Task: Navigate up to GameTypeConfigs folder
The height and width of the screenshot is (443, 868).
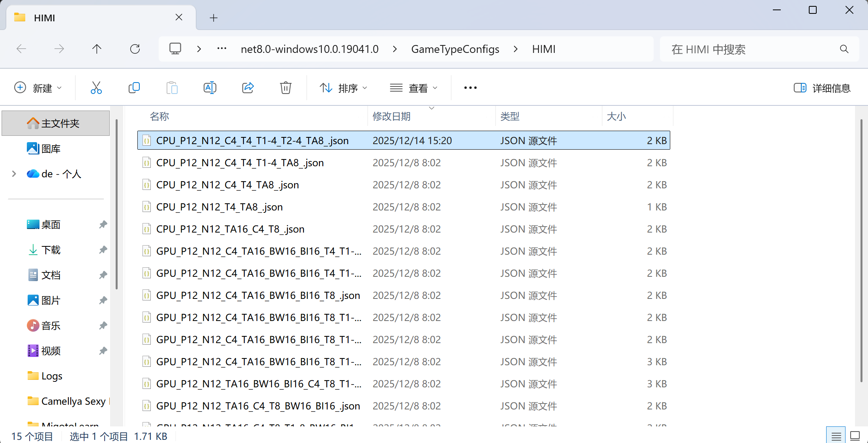Action: [x=97, y=49]
